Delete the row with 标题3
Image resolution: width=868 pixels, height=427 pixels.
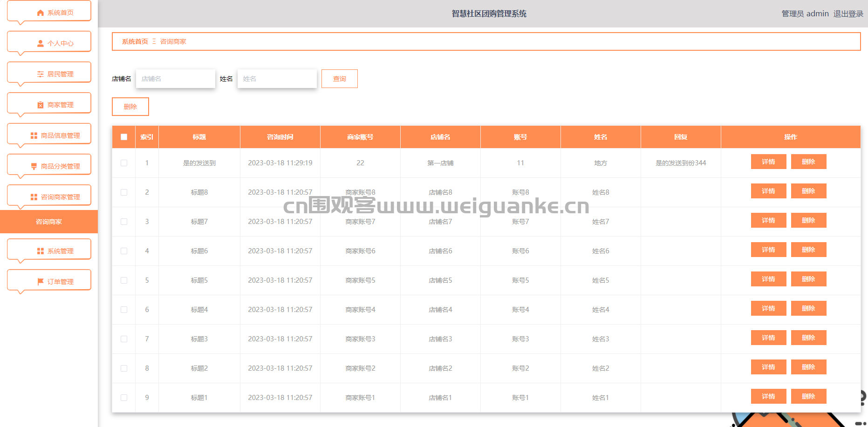(x=808, y=338)
